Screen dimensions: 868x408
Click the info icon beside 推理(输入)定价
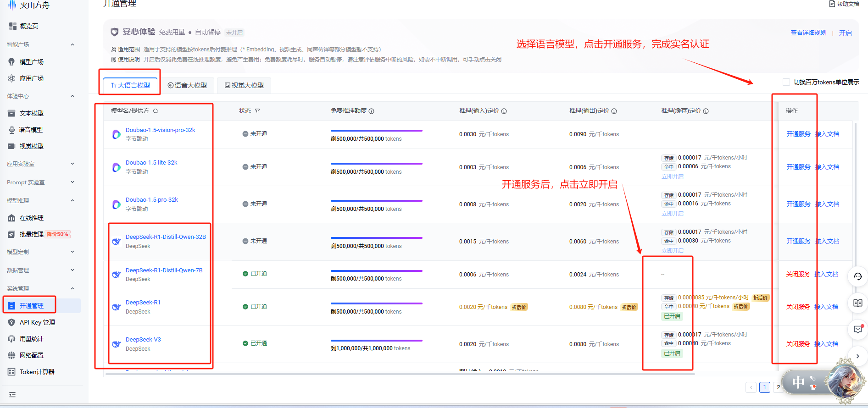click(x=504, y=111)
